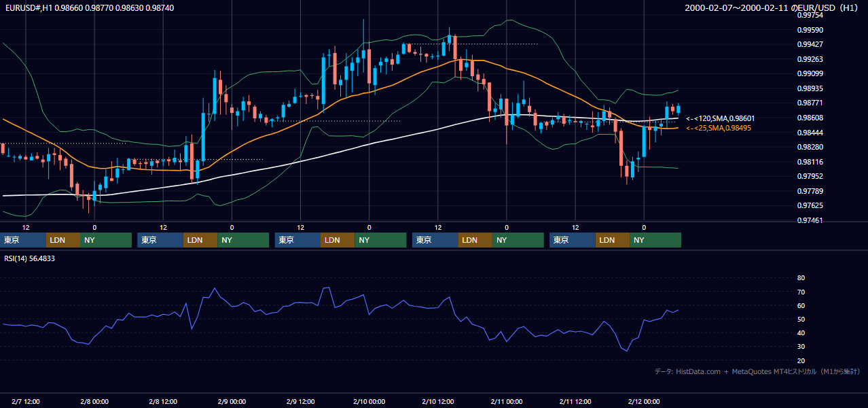The image size is (868, 408).
Task: Click price axis value 0.99590
Action: click(810, 30)
